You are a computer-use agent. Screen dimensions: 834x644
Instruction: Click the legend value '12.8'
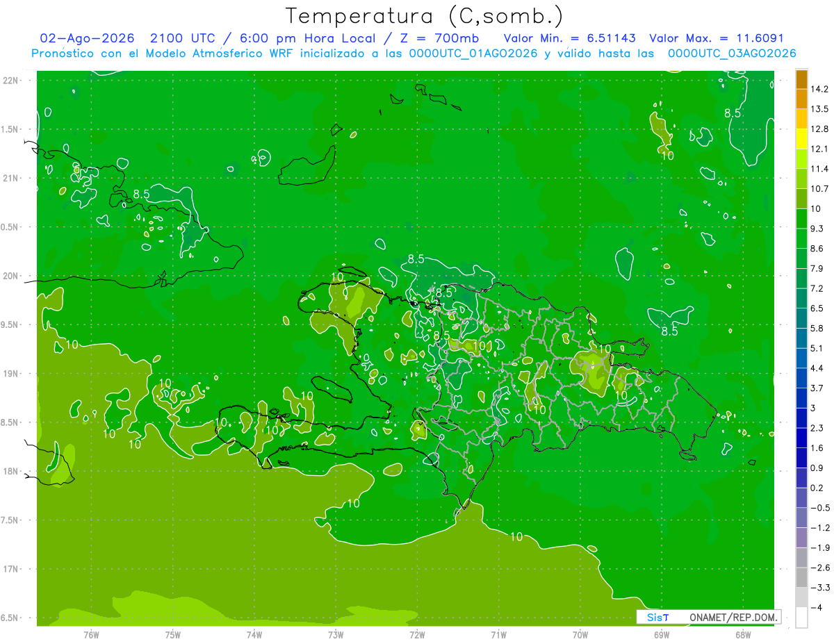(819, 129)
